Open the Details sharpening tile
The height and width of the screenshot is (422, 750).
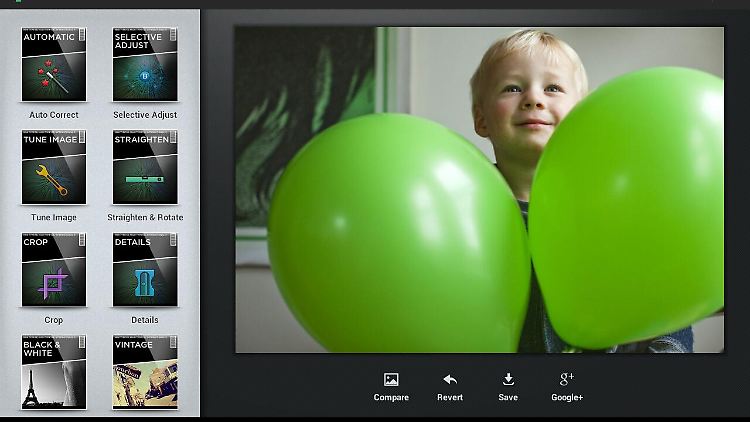pos(145,270)
